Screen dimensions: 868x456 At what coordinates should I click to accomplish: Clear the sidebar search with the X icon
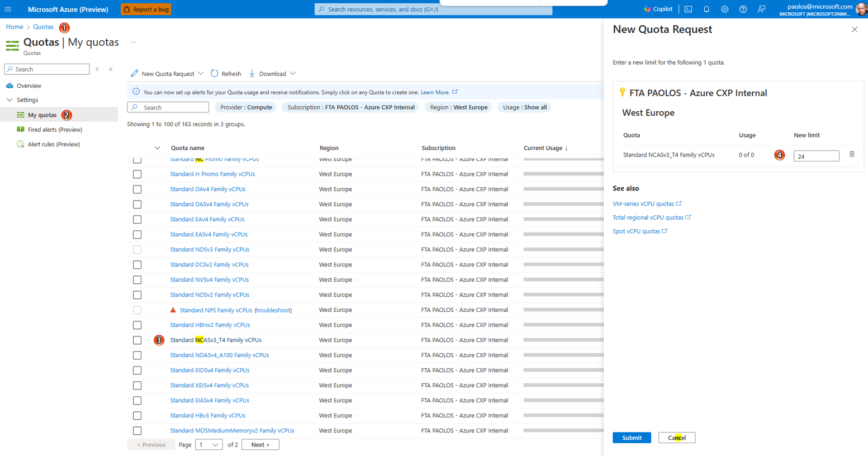[97, 69]
